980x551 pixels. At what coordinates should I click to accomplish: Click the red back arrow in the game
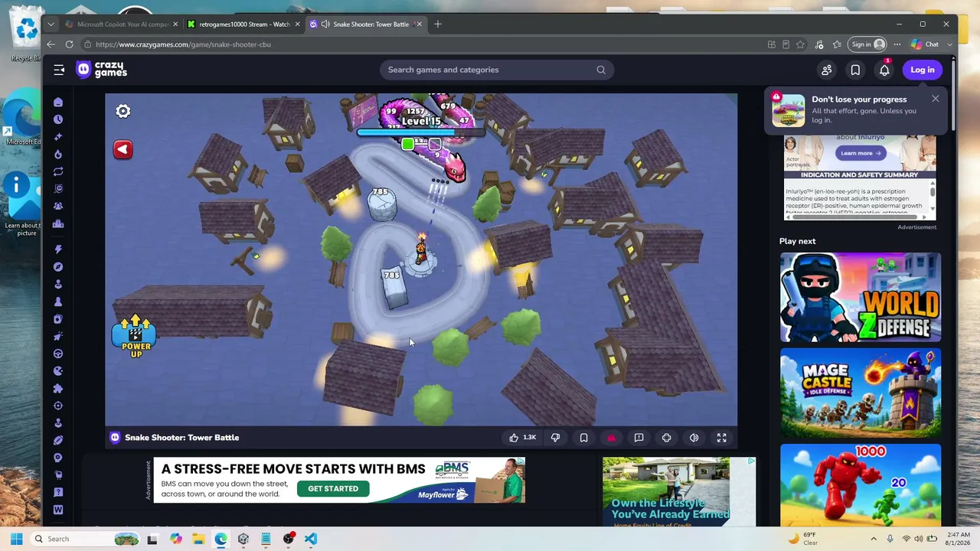(x=122, y=149)
